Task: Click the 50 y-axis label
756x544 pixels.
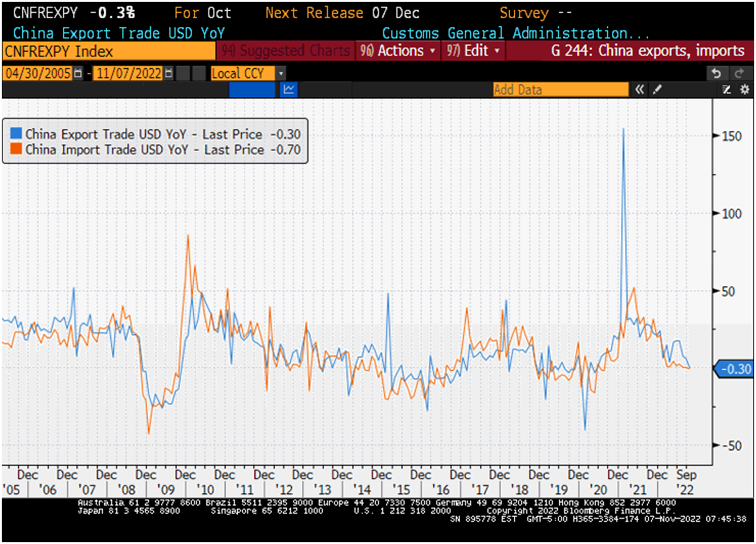Action: click(x=728, y=291)
